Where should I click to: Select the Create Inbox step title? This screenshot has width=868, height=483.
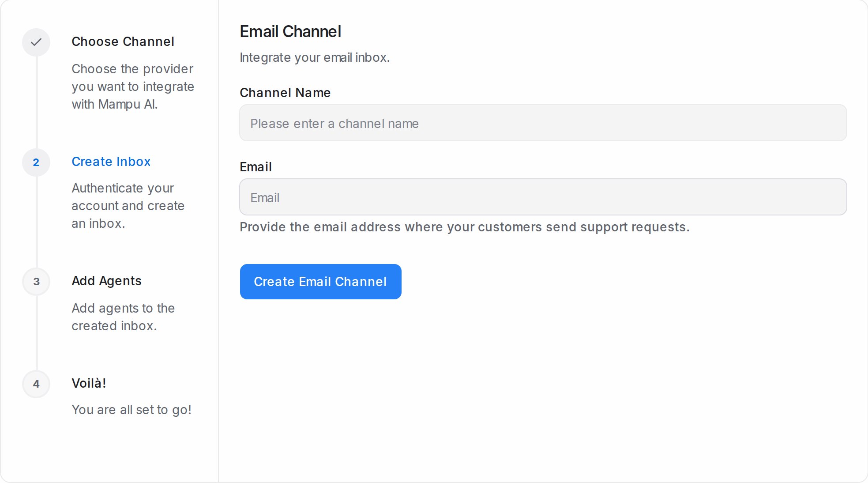tap(111, 162)
